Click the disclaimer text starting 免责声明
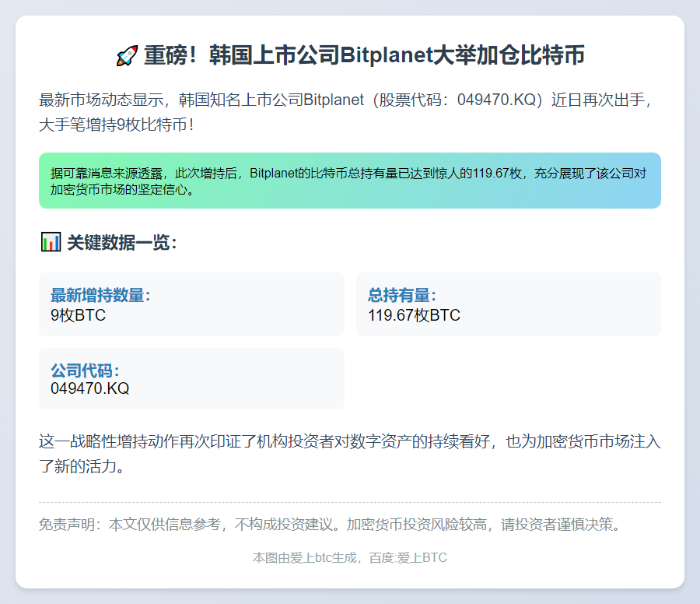The width and height of the screenshot is (700, 604). pos(331,524)
